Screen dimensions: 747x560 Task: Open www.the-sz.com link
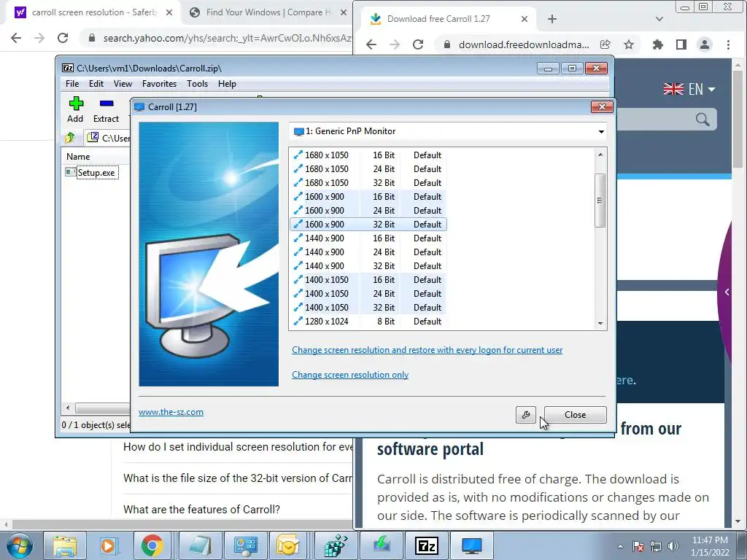point(171,412)
